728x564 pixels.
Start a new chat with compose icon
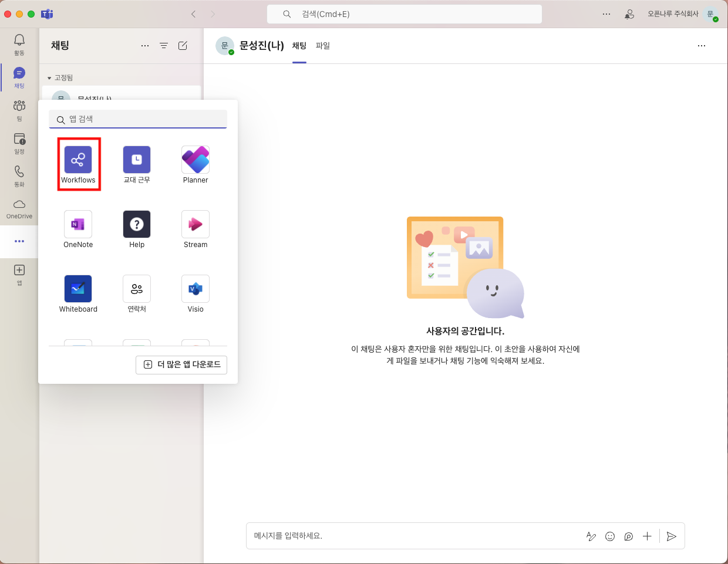(183, 46)
